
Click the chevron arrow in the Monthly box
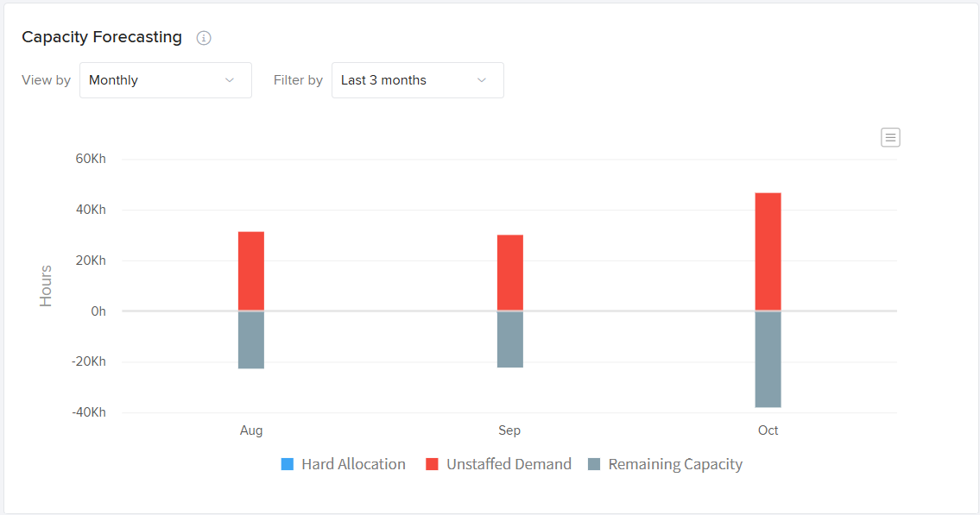point(230,80)
